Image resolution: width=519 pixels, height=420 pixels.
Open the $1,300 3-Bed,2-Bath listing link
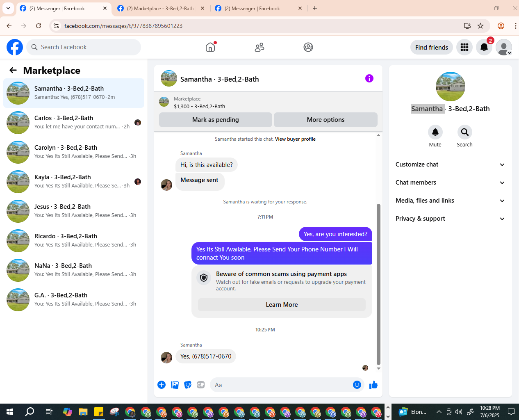(199, 106)
